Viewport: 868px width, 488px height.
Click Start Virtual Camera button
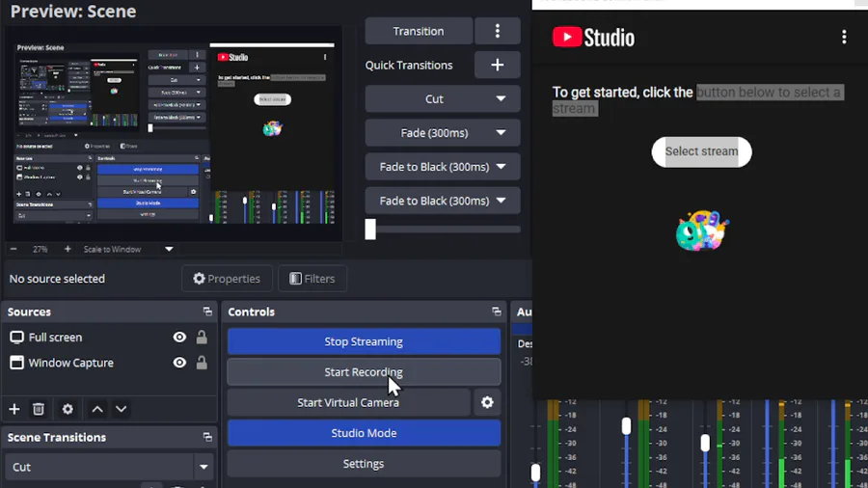point(348,402)
